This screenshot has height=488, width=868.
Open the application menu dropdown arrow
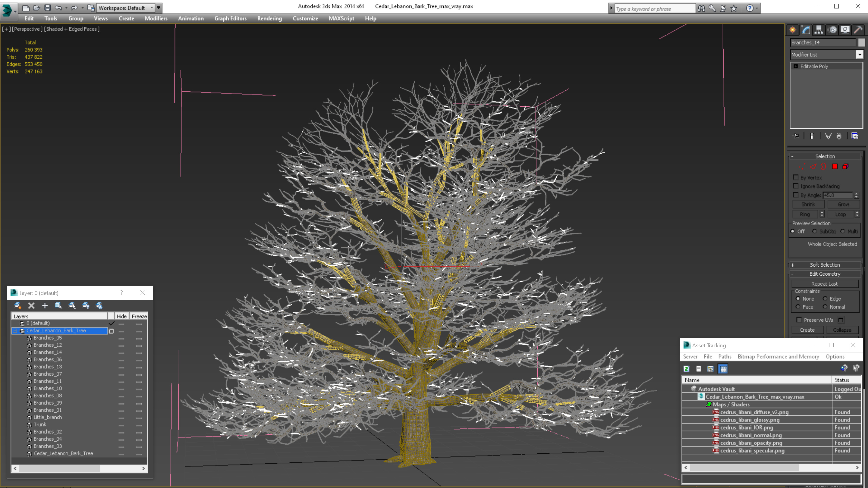pos(15,11)
